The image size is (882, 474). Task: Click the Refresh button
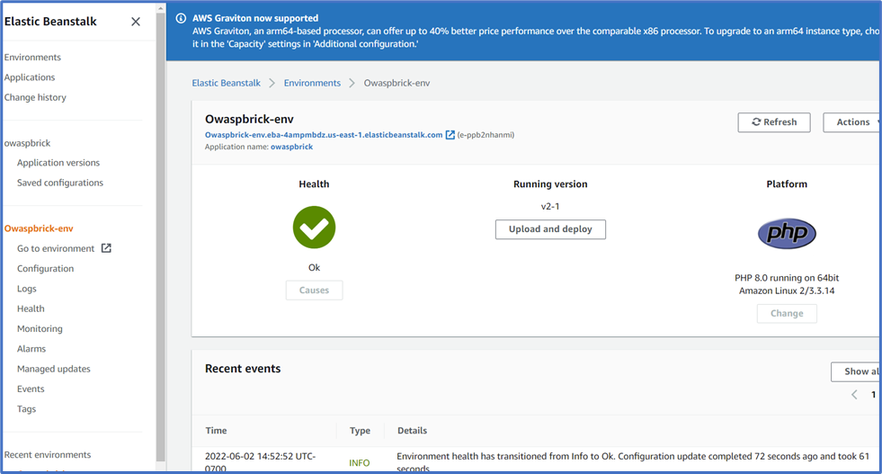click(774, 122)
